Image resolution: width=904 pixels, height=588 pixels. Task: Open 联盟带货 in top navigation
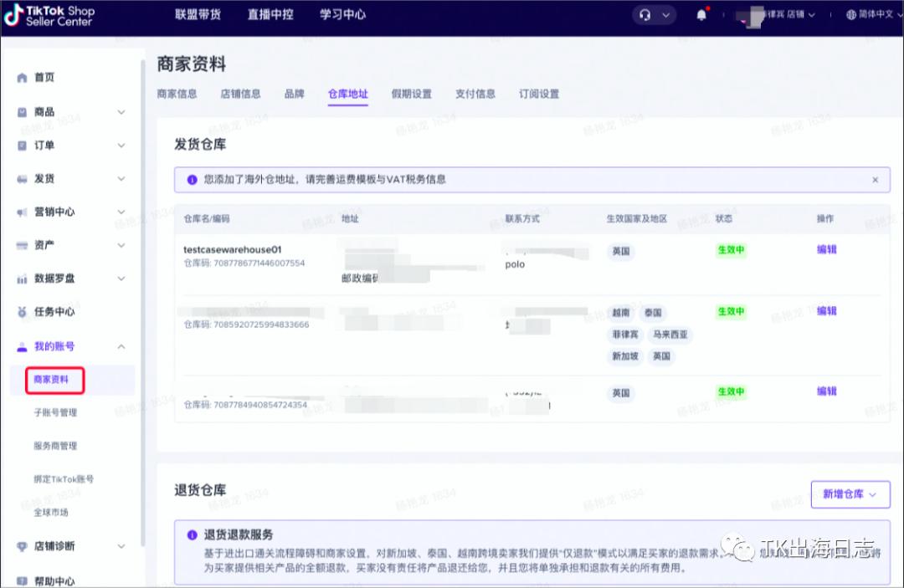pyautogui.click(x=198, y=15)
